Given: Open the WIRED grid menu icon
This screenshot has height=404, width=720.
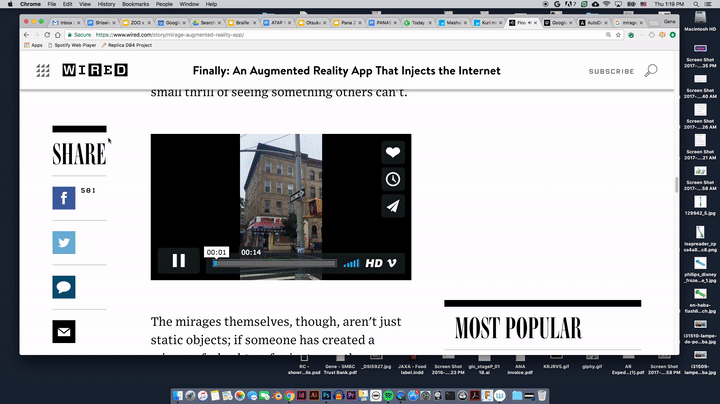Looking at the screenshot, I should click(43, 71).
